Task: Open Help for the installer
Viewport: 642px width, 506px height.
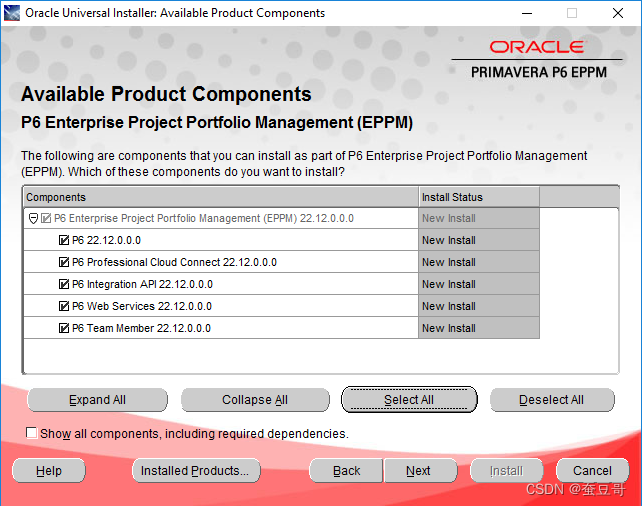Action: (x=49, y=471)
